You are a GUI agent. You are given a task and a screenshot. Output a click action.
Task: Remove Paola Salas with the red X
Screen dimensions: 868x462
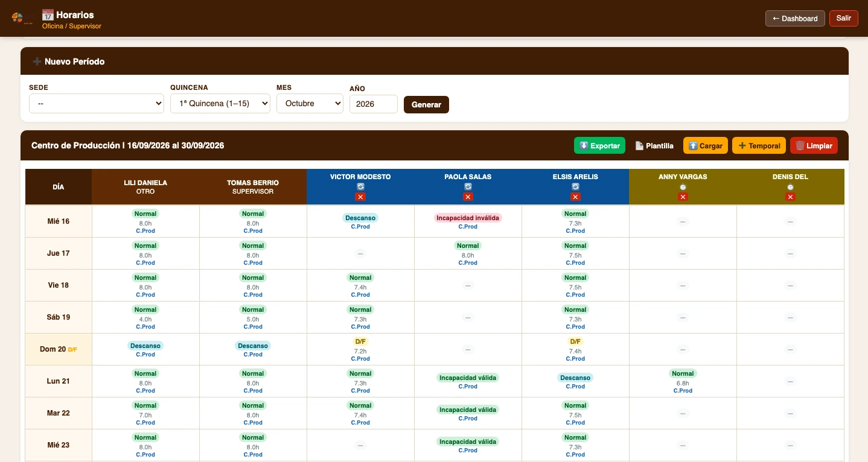(468, 197)
